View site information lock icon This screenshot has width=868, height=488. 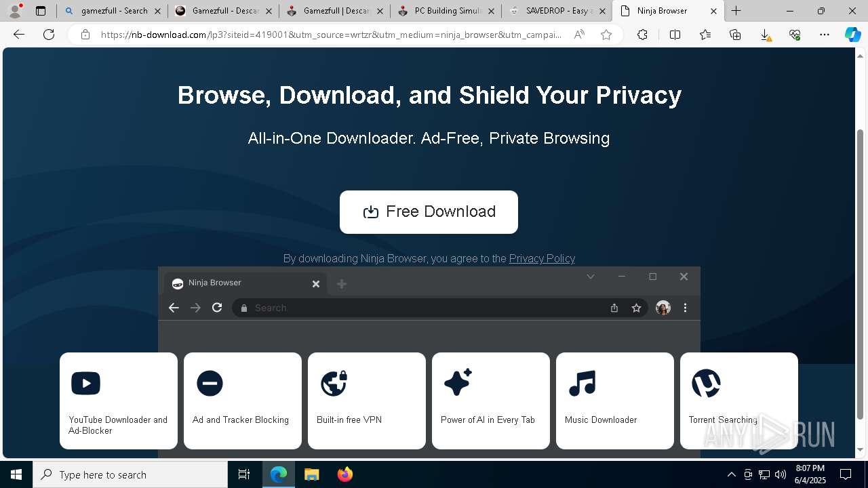coord(85,35)
